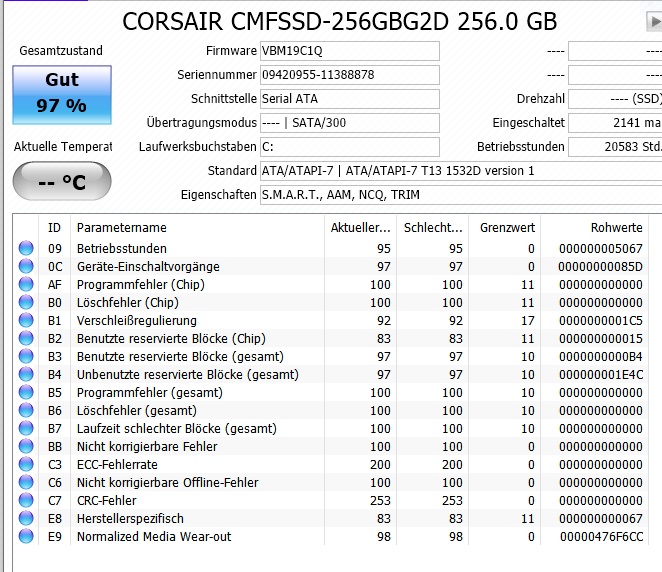The image size is (662, 572).
Task: Select the Programmfehler (Chip) parameter name
Action: (x=141, y=285)
